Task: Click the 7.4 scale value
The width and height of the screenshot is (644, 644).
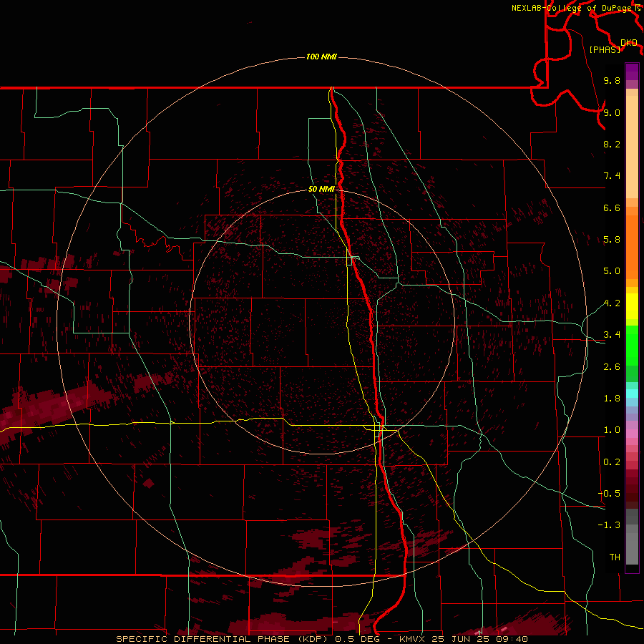Action: (612, 176)
